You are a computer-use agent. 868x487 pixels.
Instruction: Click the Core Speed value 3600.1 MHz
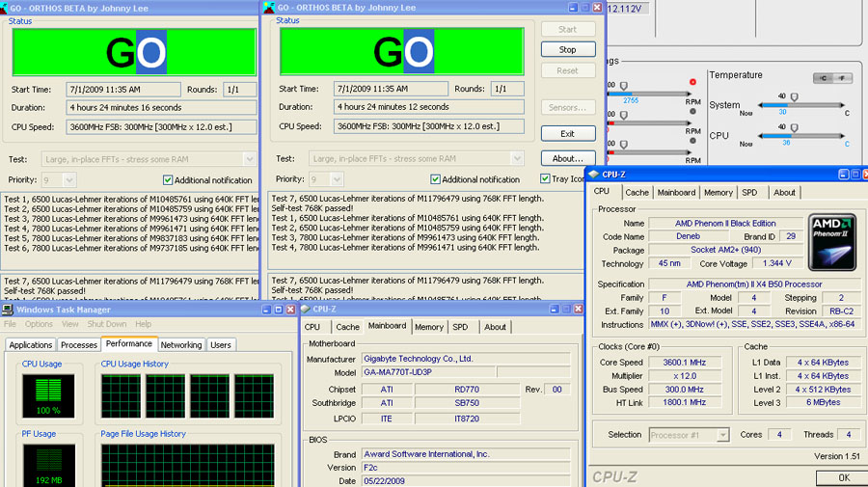pos(684,363)
